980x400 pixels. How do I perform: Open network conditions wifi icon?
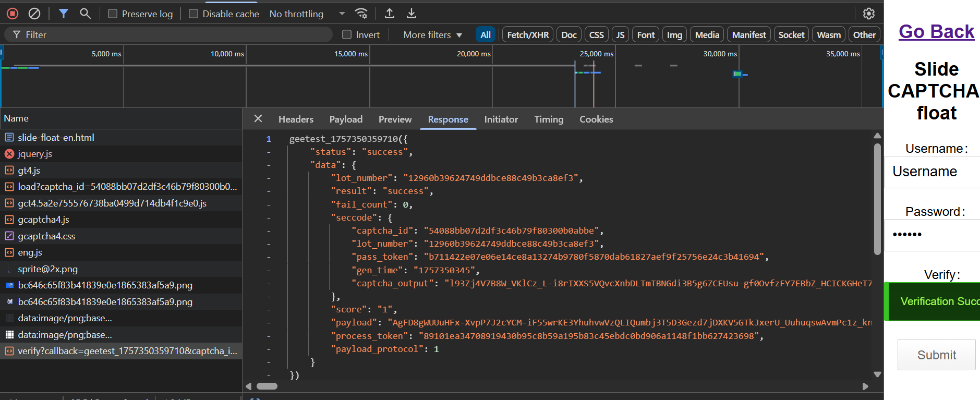coord(361,14)
